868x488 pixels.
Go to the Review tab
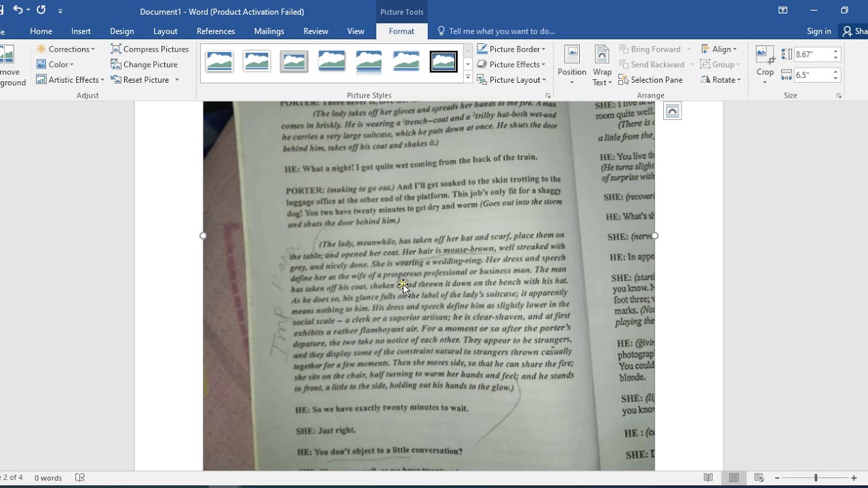pos(315,31)
